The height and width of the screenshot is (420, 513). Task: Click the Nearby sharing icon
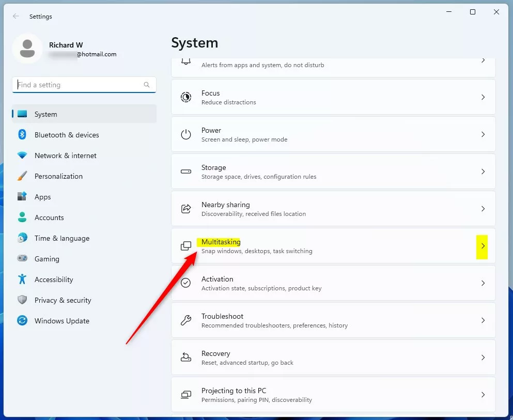(x=186, y=209)
